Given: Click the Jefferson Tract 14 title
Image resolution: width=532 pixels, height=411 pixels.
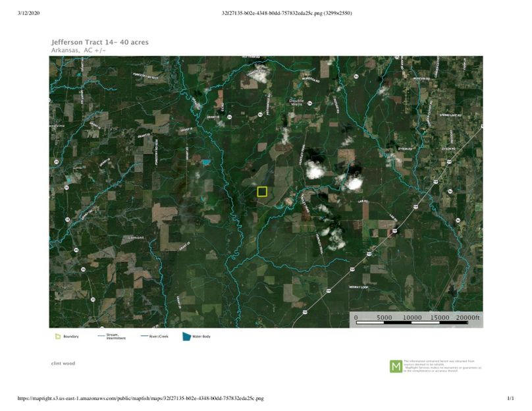Looking at the screenshot, I should click(x=99, y=42).
